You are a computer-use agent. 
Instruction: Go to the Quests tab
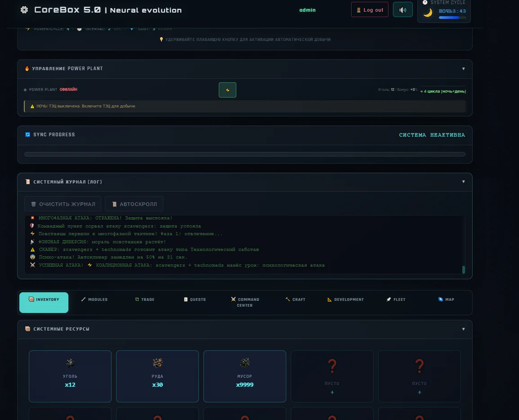click(x=195, y=299)
